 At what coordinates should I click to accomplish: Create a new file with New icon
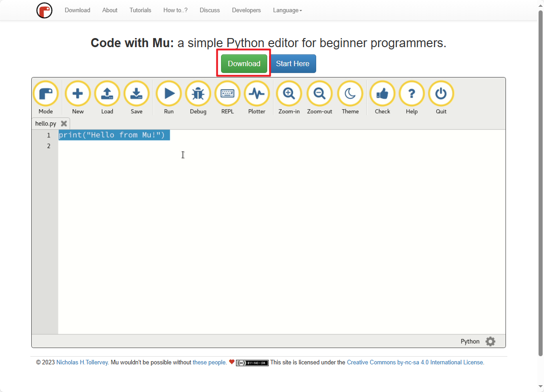point(78,94)
